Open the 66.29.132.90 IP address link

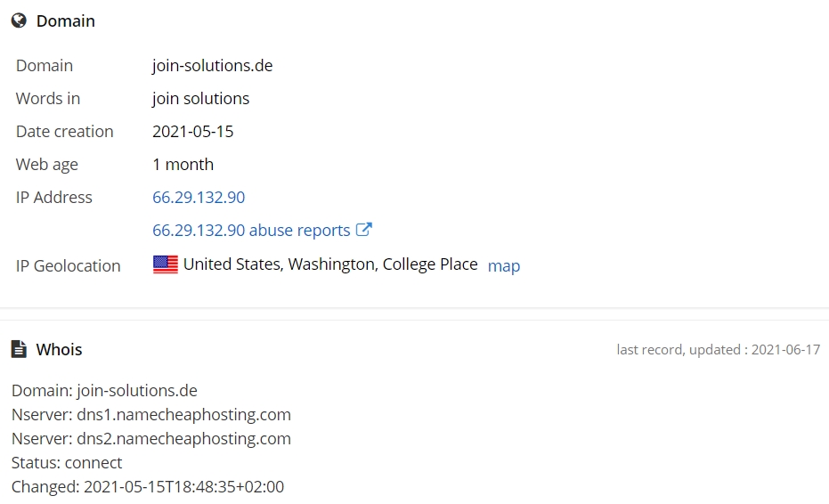click(x=199, y=198)
